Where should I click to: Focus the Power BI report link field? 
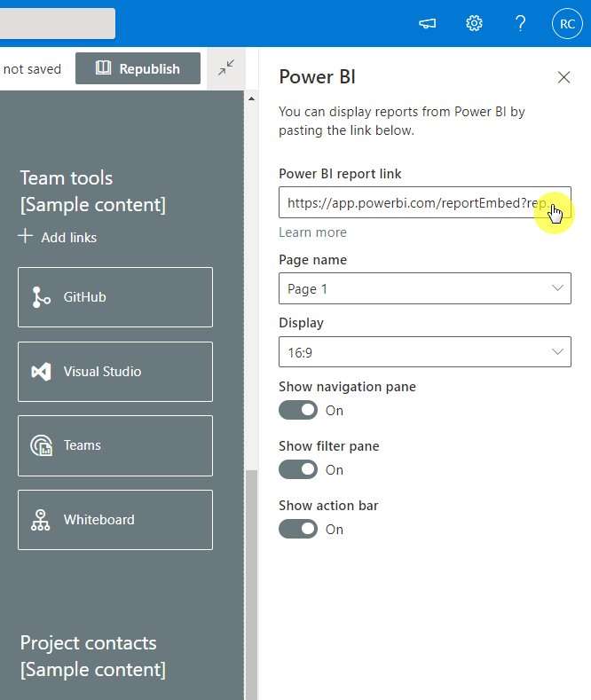pyautogui.click(x=425, y=202)
